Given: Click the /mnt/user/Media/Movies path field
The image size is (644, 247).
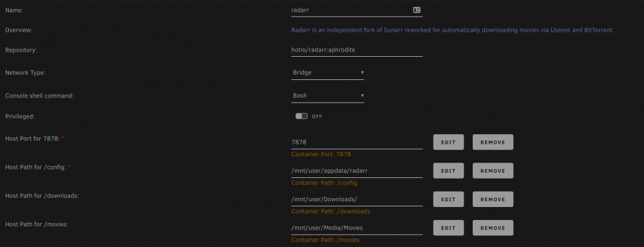Looking at the screenshot, I should [x=357, y=228].
